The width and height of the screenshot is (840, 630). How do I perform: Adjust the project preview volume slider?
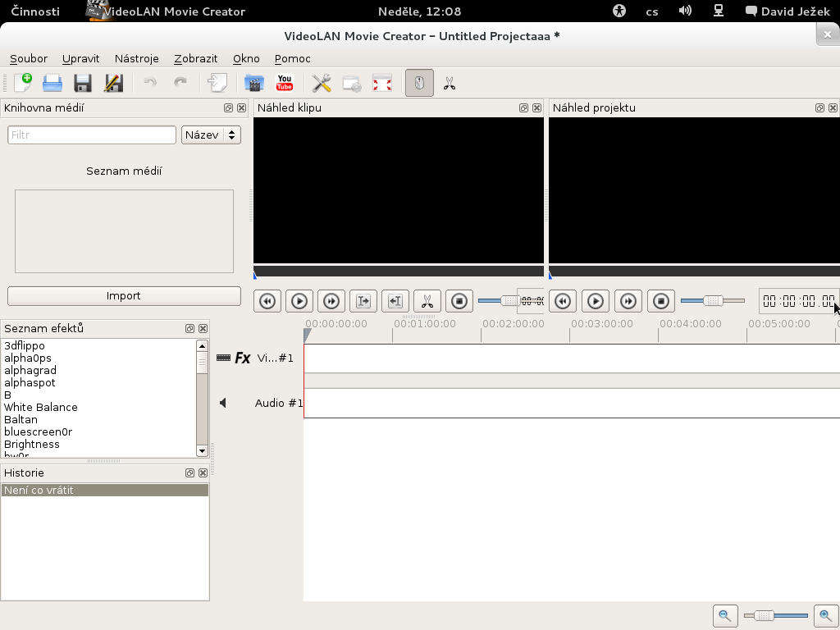(x=713, y=301)
